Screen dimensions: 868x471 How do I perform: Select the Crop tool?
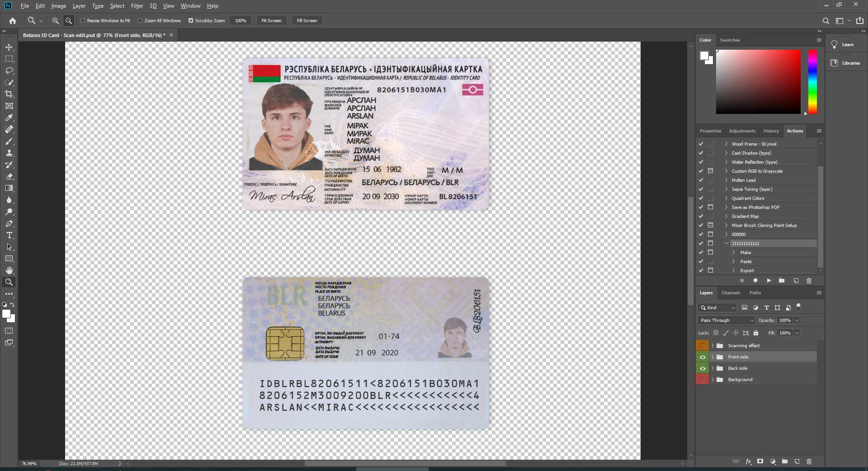click(9, 94)
